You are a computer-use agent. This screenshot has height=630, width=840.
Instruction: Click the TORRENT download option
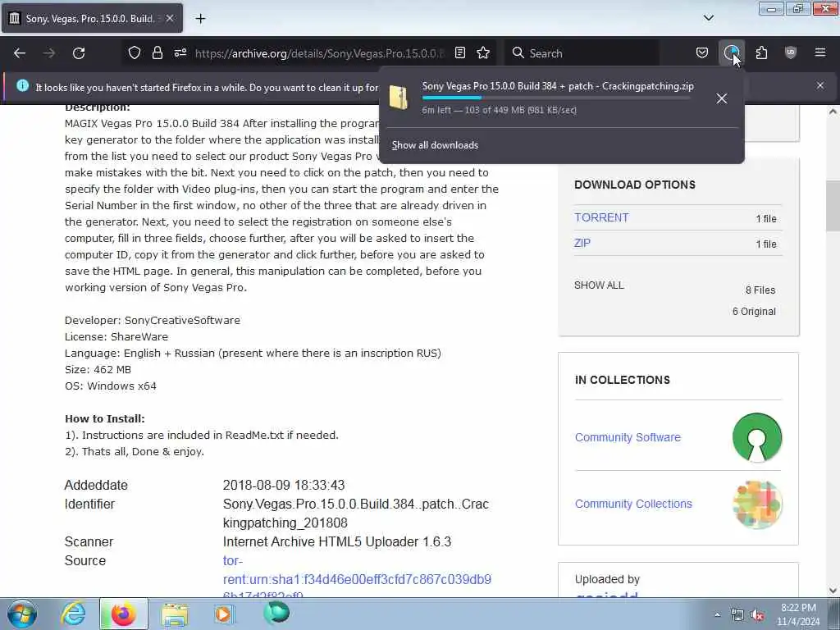tap(601, 217)
